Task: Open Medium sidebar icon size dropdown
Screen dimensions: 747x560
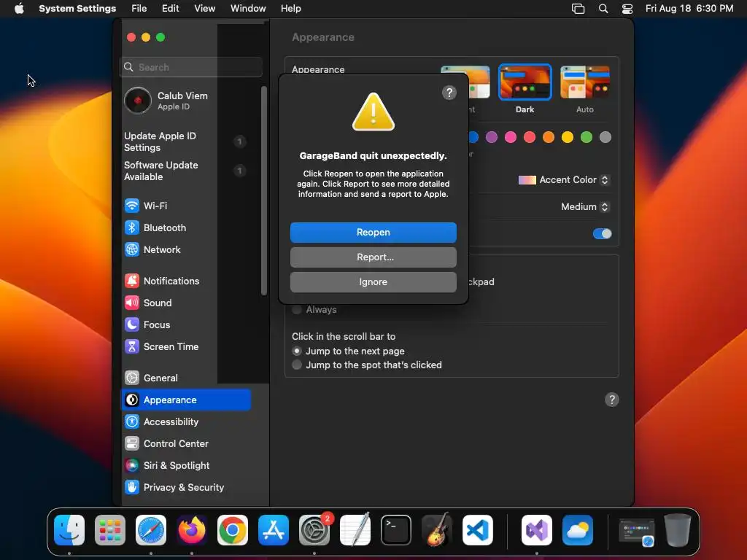Action: pos(585,206)
